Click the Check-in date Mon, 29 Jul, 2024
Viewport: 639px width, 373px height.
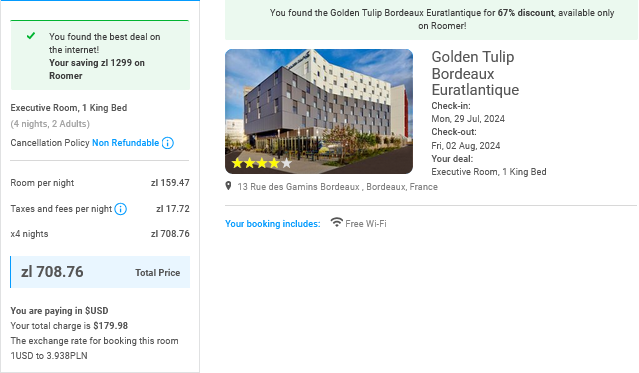(468, 119)
